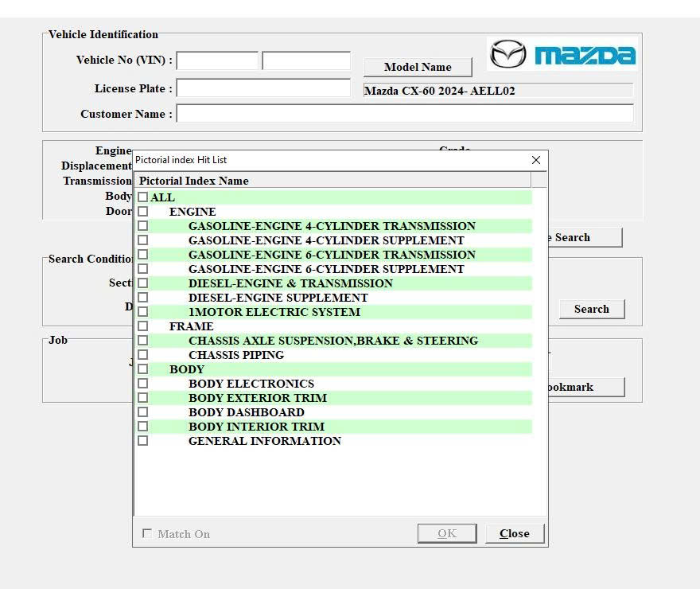The width and height of the screenshot is (700, 589).
Task: Focus the License Plate input field
Action: click(x=263, y=88)
